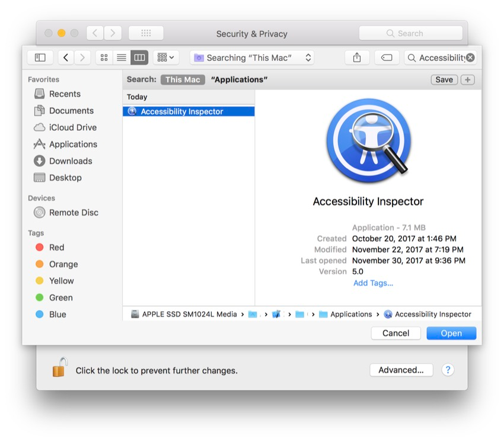Go back in the Security & Privacy window
This screenshot has width=504, height=442.
(95, 33)
